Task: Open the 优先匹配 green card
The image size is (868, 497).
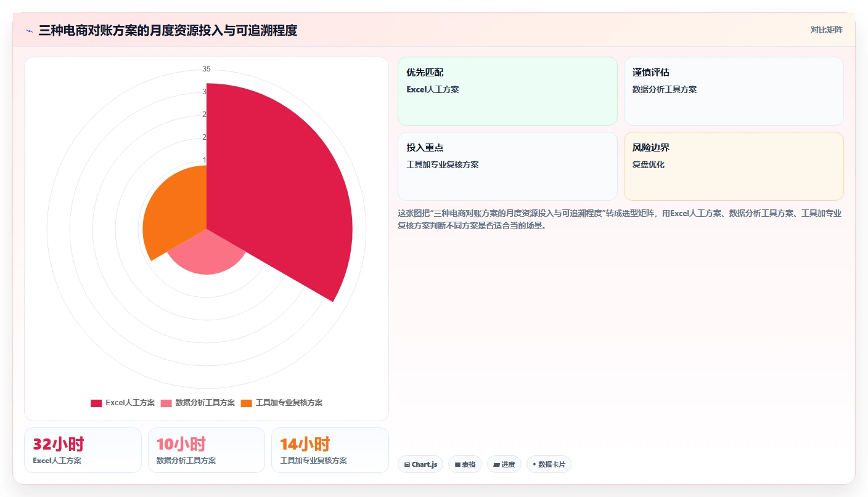Action: [507, 91]
